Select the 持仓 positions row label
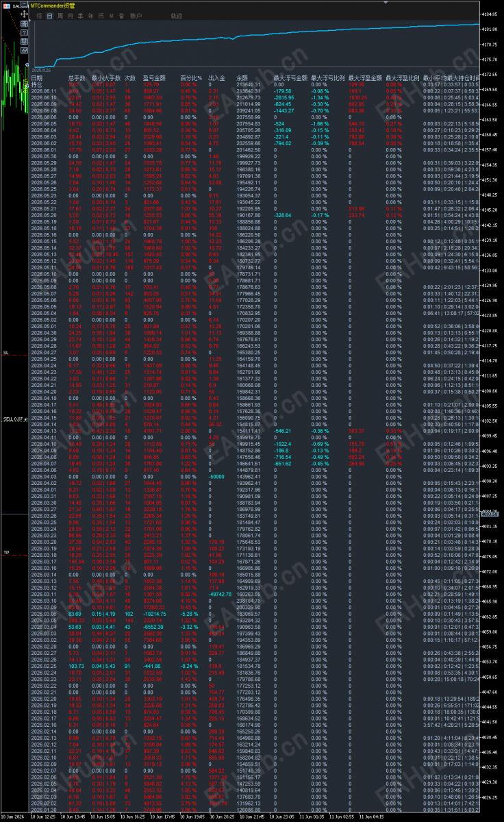 [x=37, y=84]
